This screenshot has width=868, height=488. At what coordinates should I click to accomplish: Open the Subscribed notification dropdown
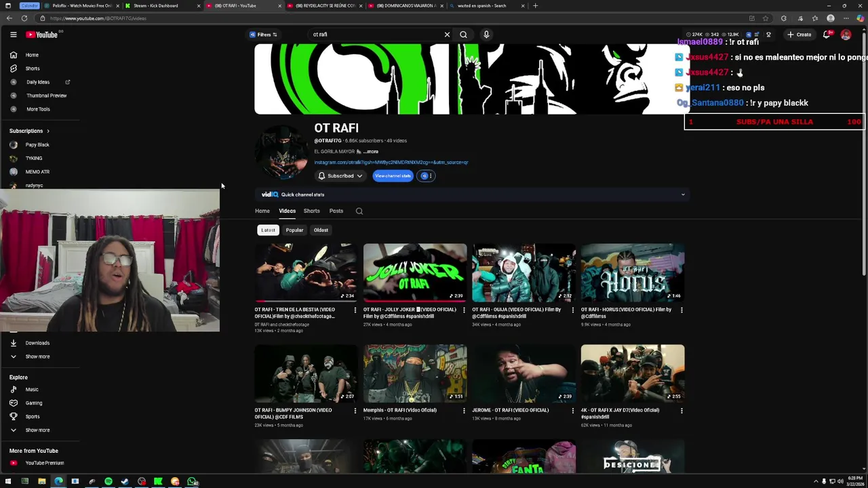341,176
